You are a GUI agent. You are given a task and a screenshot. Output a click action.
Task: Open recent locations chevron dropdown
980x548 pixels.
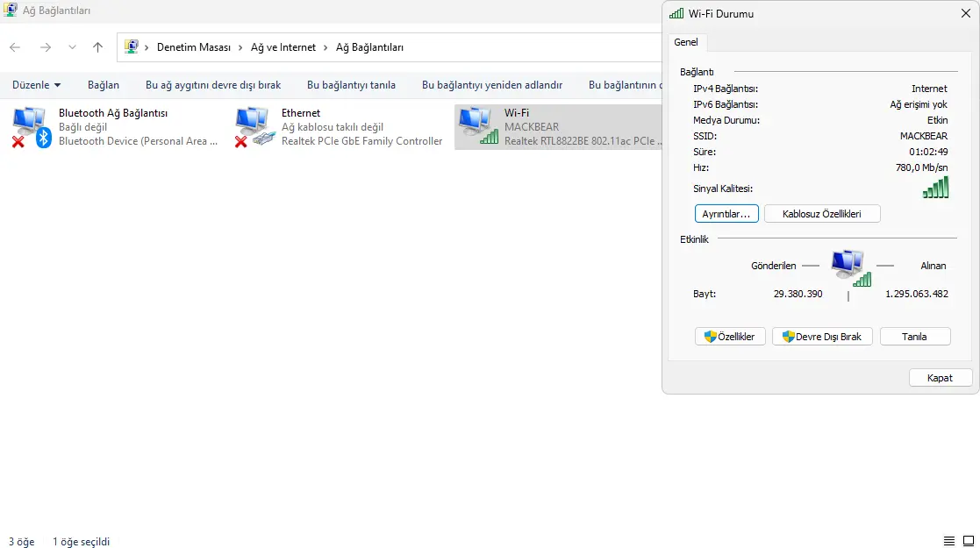click(72, 47)
